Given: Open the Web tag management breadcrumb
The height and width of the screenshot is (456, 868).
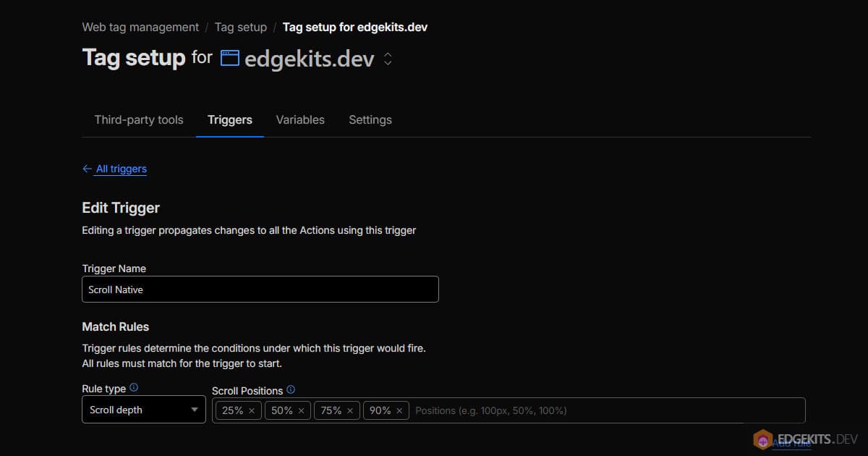Looking at the screenshot, I should [140, 27].
